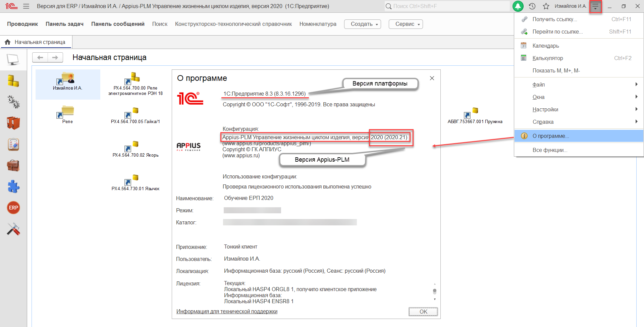Image resolution: width=644 pixels, height=327 pixels.
Task: Click the gears icon in the sidebar
Action: click(x=13, y=102)
